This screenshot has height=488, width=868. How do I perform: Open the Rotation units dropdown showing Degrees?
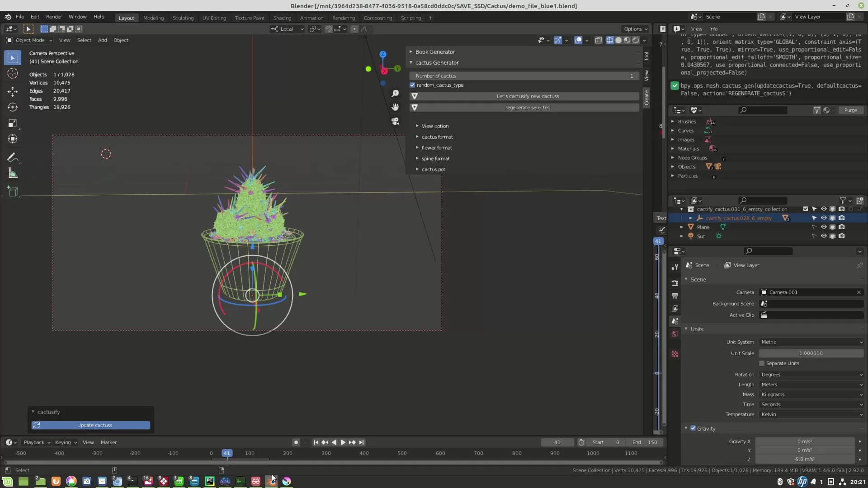(x=811, y=374)
